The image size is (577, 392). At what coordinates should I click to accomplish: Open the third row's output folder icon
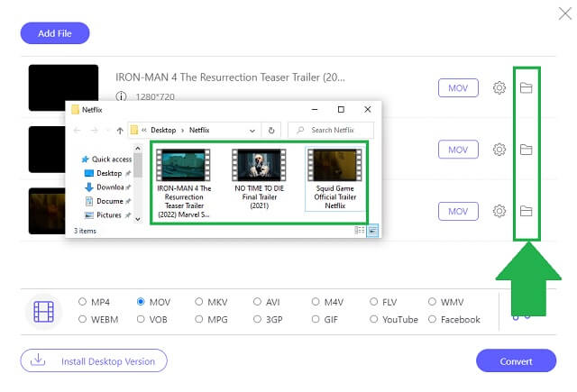(526, 212)
